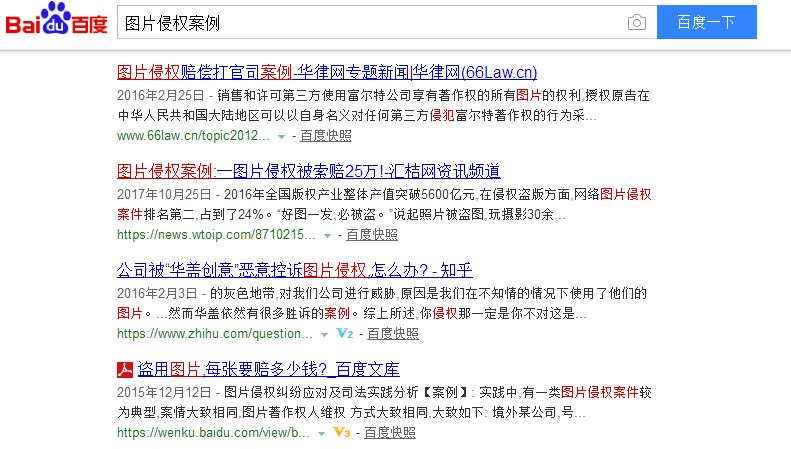The width and height of the screenshot is (791, 449).
Task: Click snippet line 然而华盖依然有很多胜诉的案例
Action: [x=352, y=313]
